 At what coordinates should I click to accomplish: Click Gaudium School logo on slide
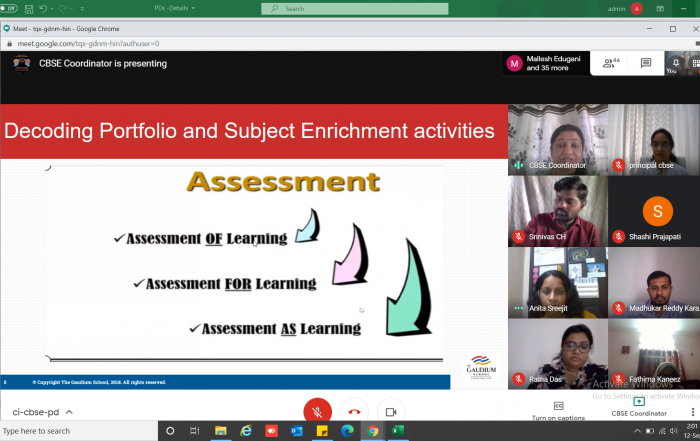pos(481,367)
